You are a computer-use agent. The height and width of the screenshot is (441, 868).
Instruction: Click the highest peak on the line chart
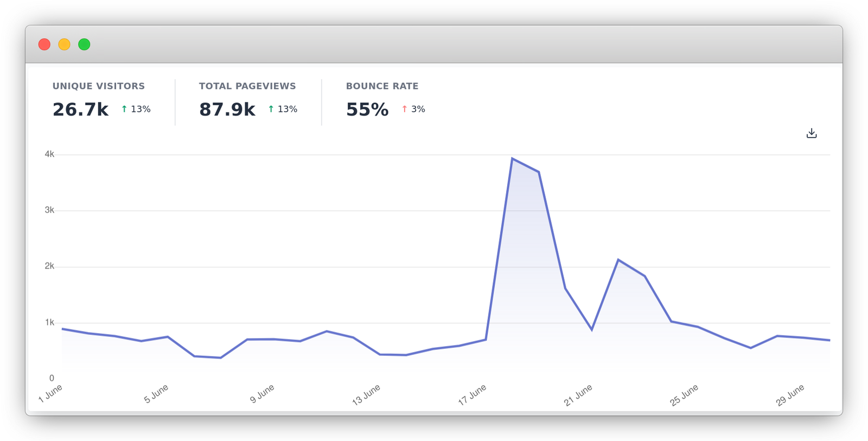512,158
